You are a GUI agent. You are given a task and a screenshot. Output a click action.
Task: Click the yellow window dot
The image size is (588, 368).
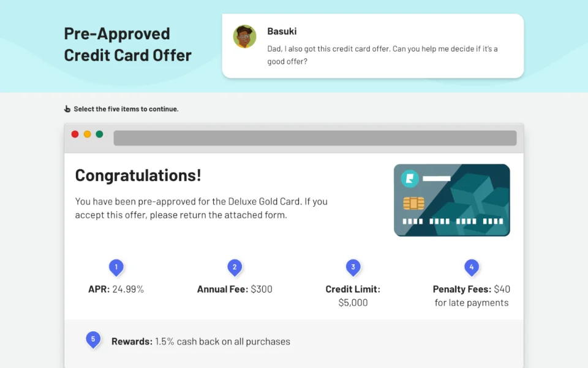coord(87,134)
